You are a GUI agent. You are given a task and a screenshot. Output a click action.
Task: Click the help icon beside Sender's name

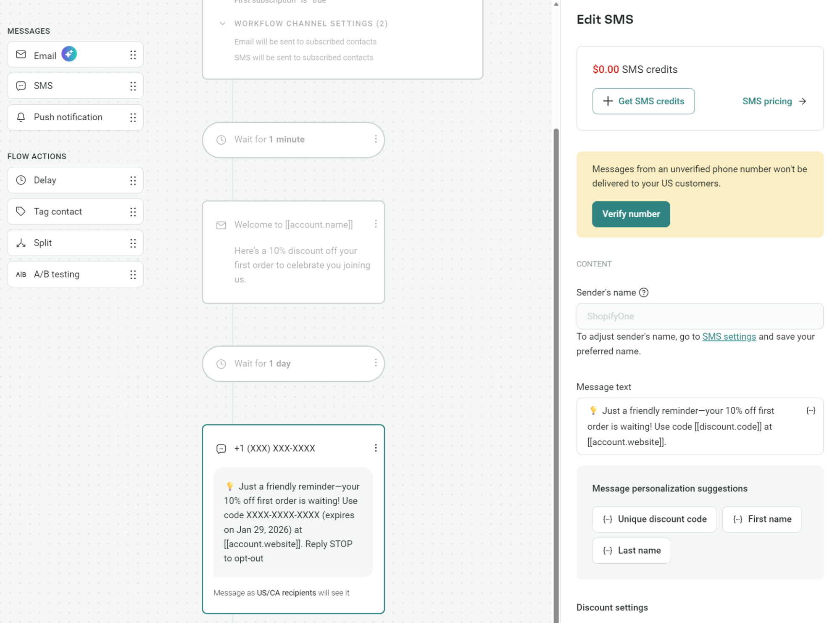[x=644, y=293]
